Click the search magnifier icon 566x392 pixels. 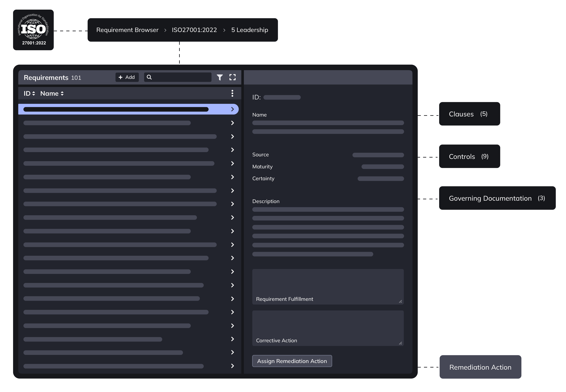pos(149,77)
